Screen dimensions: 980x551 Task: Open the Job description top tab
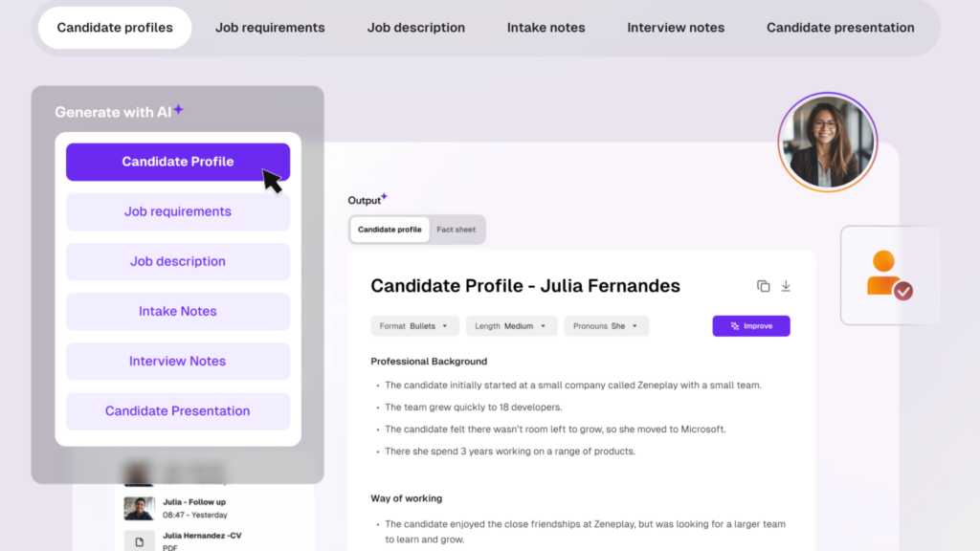click(x=415, y=28)
